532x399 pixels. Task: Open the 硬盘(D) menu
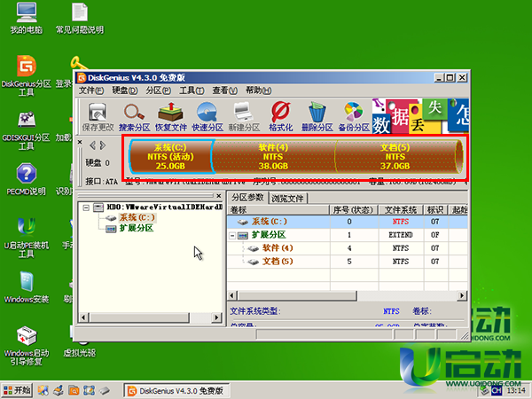pyautogui.click(x=124, y=90)
